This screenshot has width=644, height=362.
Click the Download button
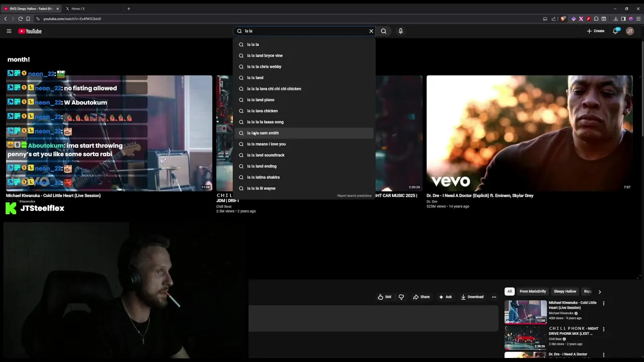472,297
